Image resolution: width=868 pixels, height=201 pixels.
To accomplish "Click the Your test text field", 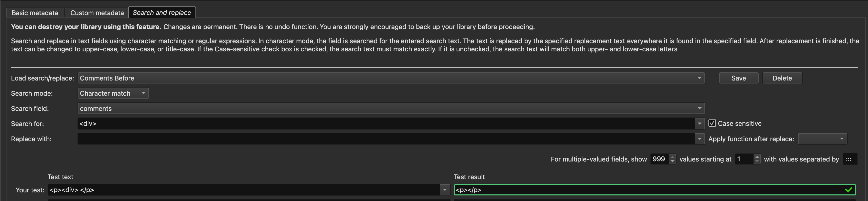I will tap(243, 190).
